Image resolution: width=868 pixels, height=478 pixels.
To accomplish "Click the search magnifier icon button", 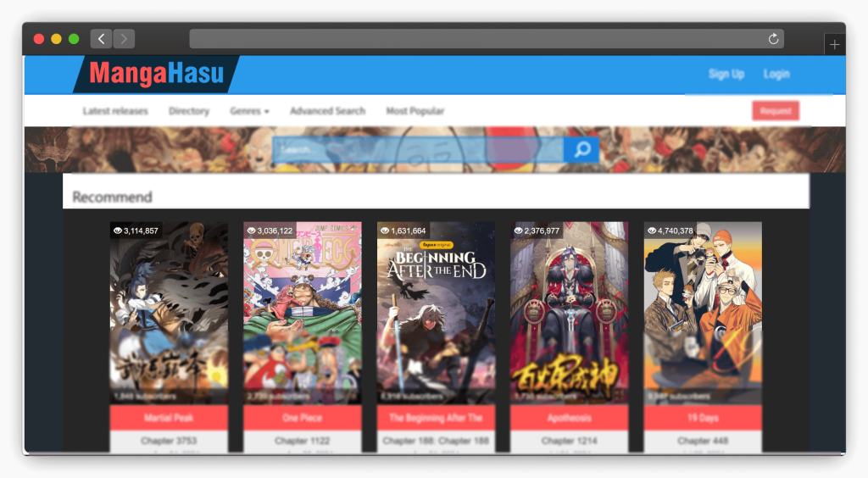I will [581, 149].
